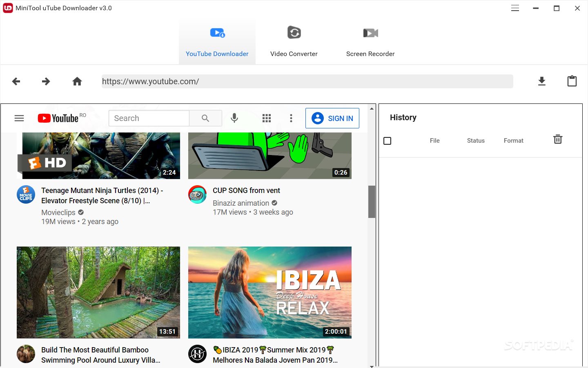Click the 19M views text under Movieclips
This screenshot has height=368, width=588.
click(58, 222)
